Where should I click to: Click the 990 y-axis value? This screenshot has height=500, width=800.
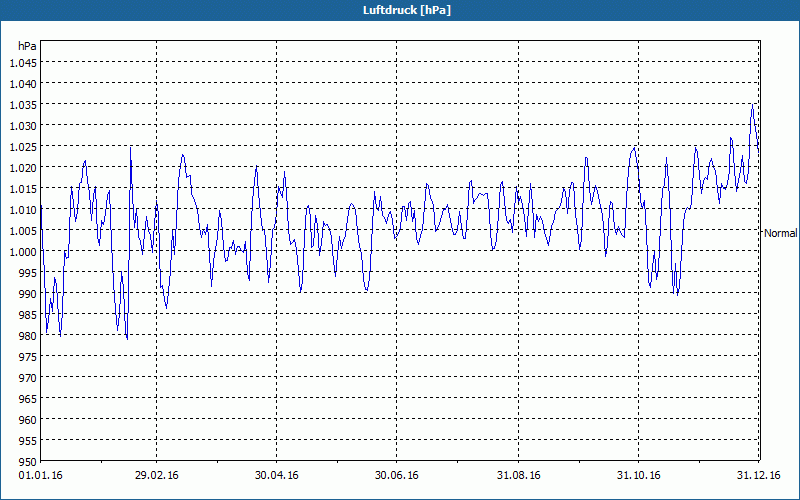click(29, 294)
